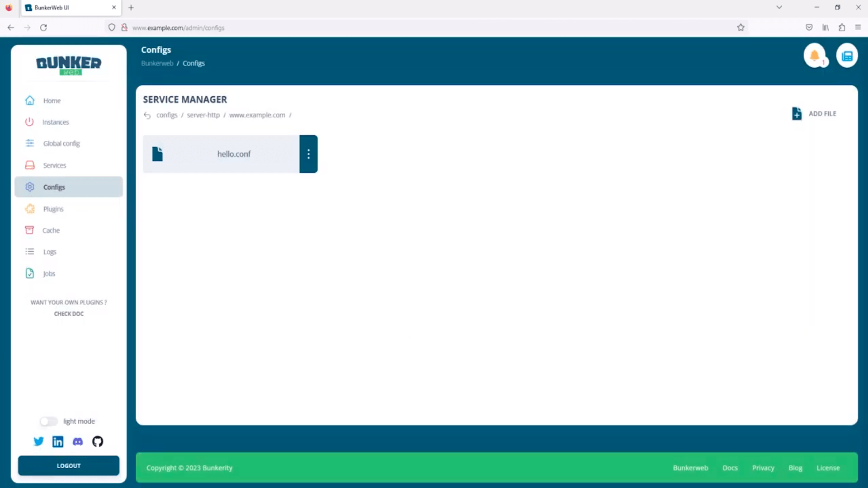Navigate to www.example.com in the path
868x488 pixels.
pos(257,115)
